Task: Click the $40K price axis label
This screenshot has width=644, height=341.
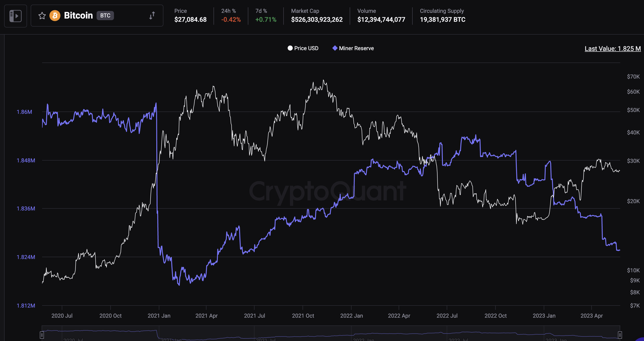Action: (x=633, y=132)
